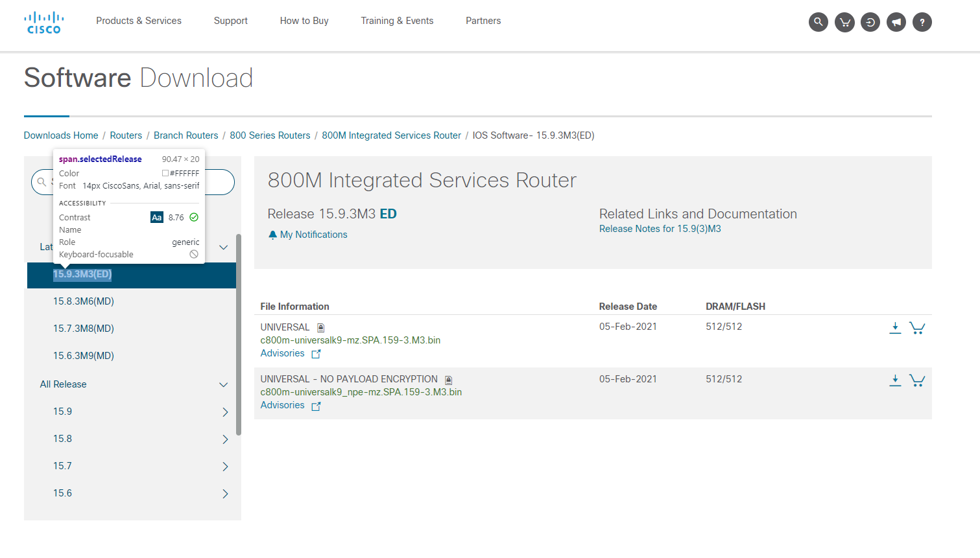Select release 15.6.3M9(MD)

pyautogui.click(x=84, y=356)
